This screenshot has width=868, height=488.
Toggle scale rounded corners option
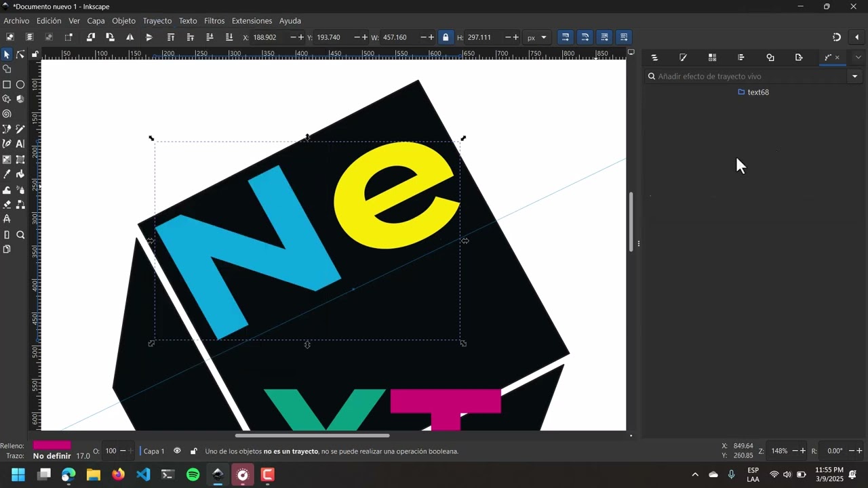coord(585,37)
